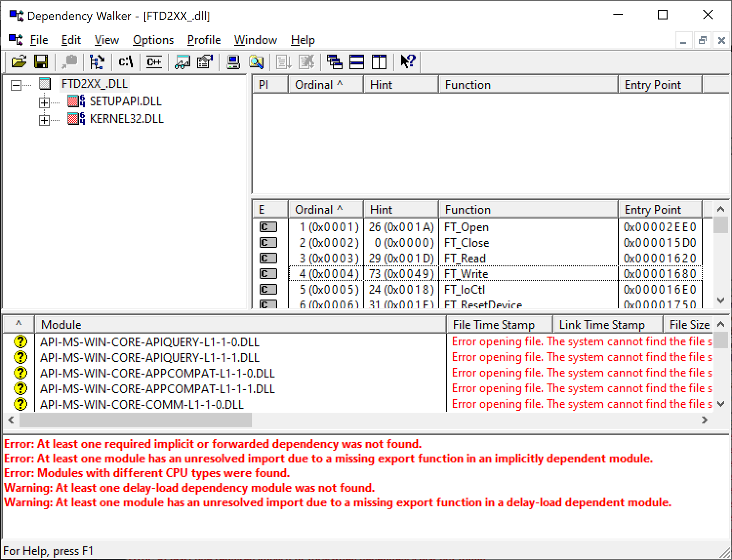Open the View menu

click(106, 40)
